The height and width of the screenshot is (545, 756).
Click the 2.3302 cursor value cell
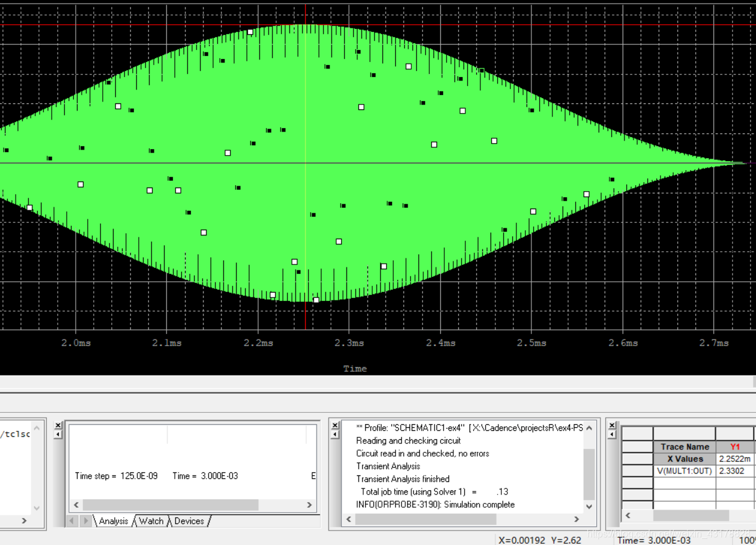point(735,471)
